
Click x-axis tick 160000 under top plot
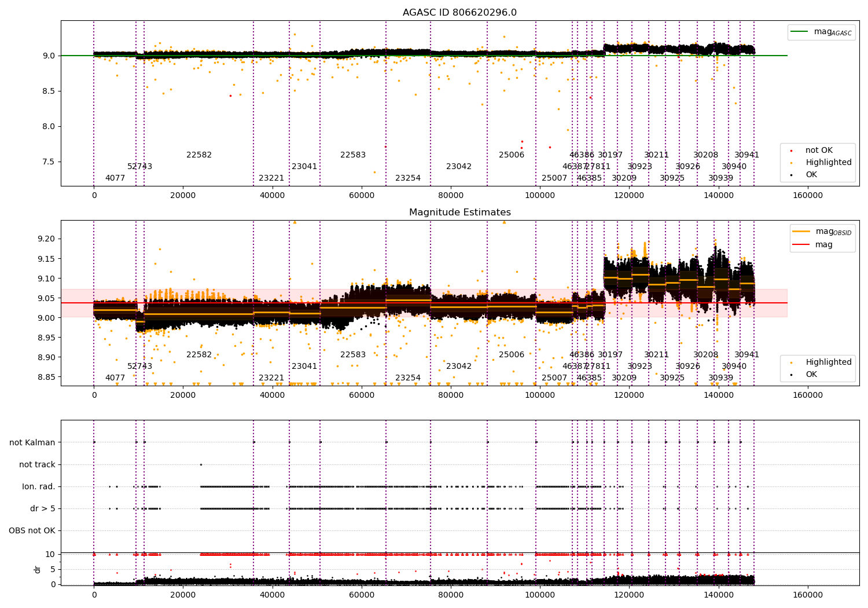(808, 196)
